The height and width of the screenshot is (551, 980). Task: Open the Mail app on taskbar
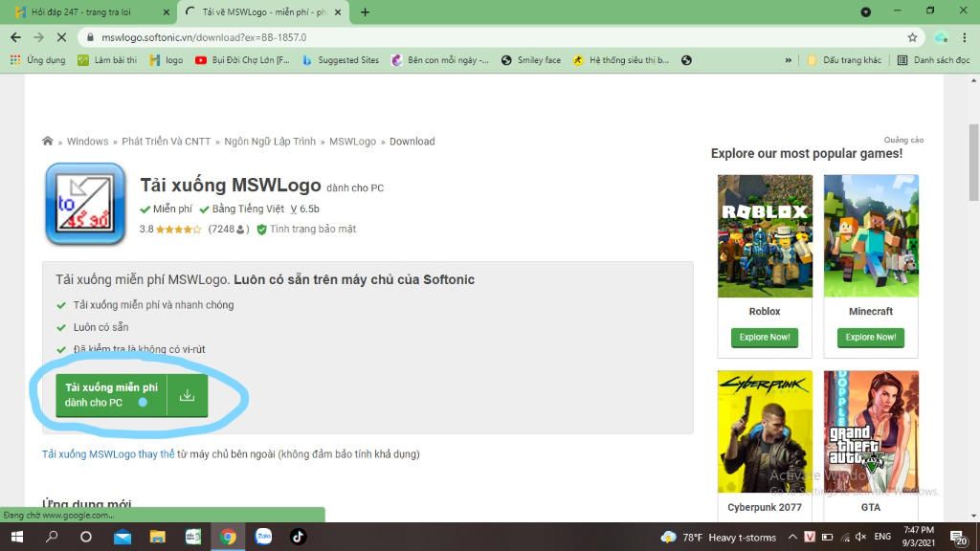tap(122, 537)
